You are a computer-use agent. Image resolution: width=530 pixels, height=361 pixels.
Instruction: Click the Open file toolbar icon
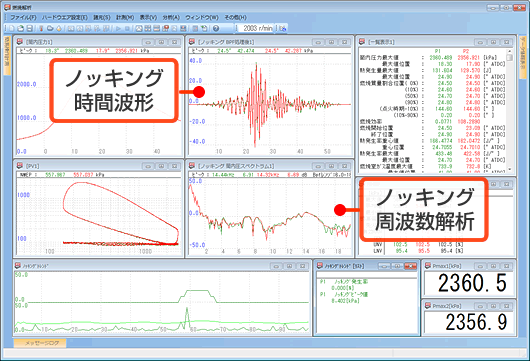21,28
